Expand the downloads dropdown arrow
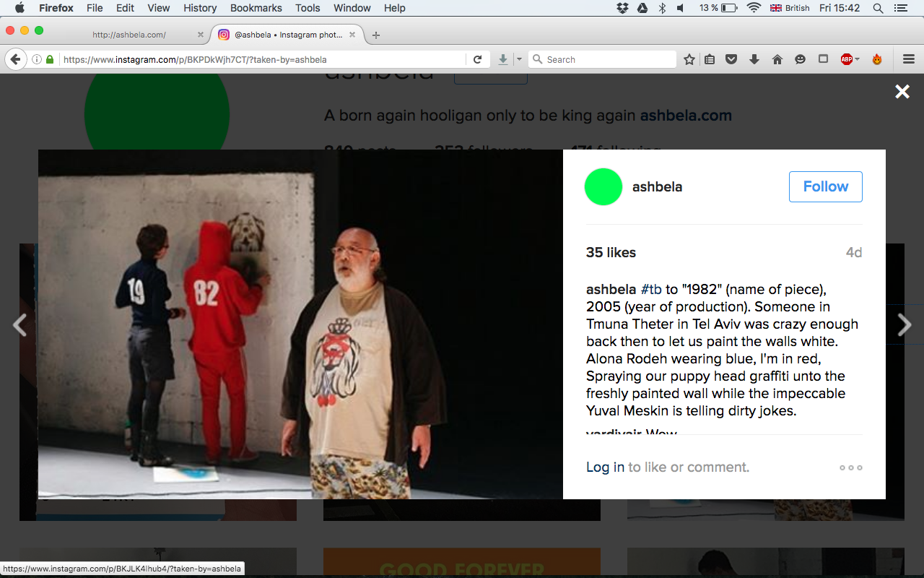Screen dimensions: 924x578 pyautogui.click(x=518, y=59)
